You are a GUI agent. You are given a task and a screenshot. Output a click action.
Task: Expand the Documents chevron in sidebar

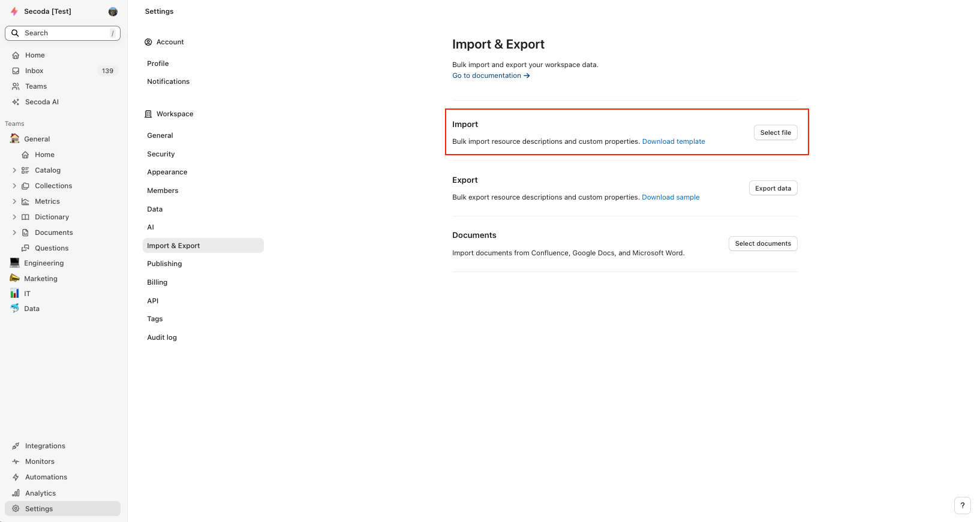point(14,233)
